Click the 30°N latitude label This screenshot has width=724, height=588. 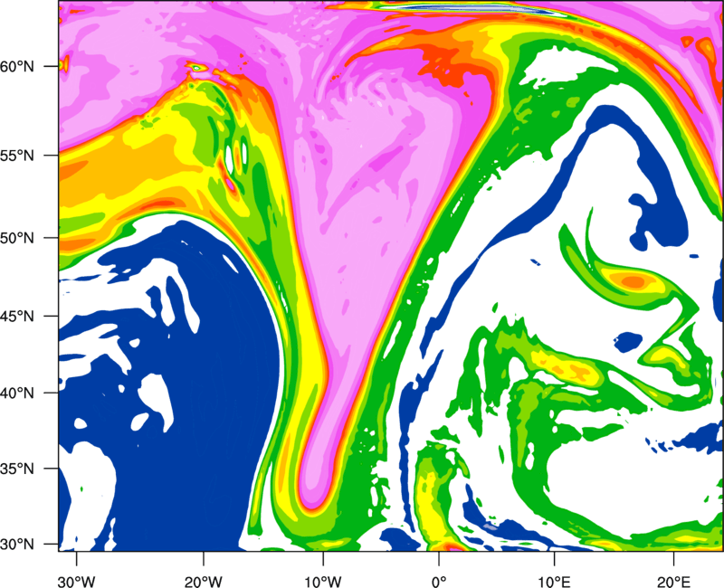[17, 545]
